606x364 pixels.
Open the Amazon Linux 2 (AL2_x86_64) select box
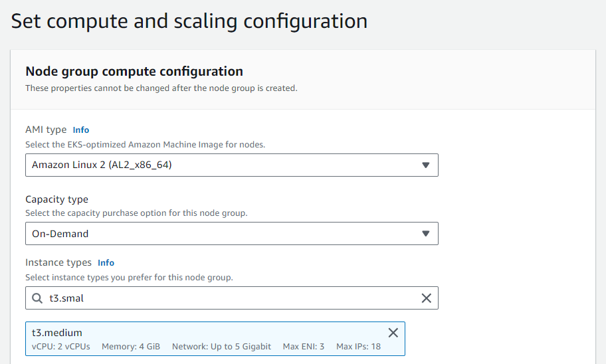pyautogui.click(x=232, y=165)
